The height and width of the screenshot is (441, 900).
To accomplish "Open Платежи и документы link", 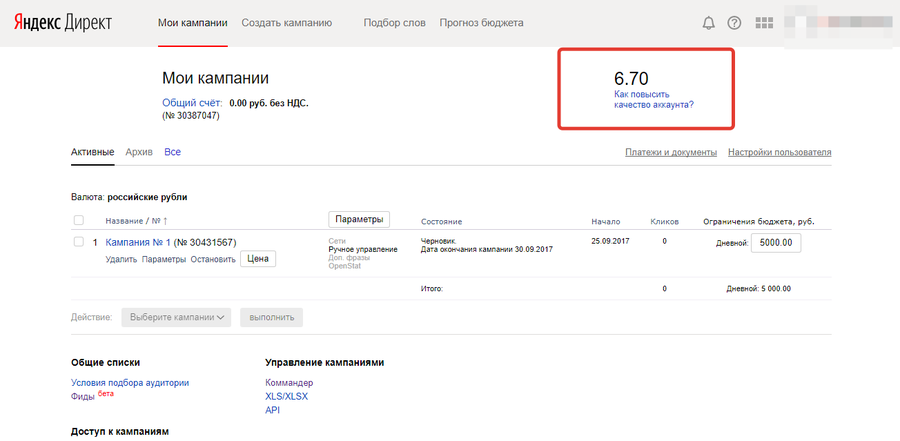I will pos(671,152).
